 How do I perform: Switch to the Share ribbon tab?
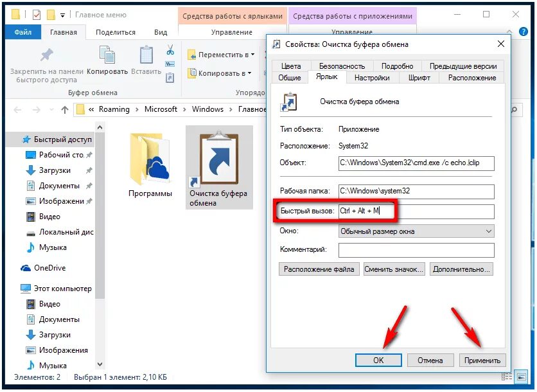pyautogui.click(x=116, y=32)
